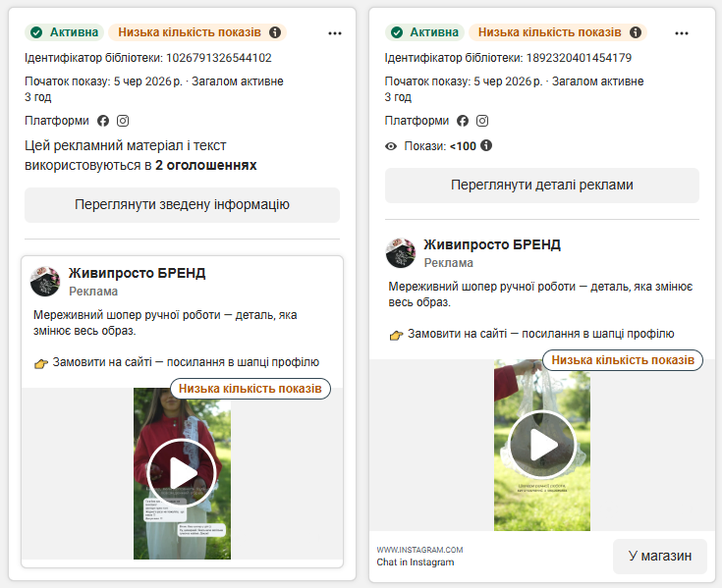Open three-dot menu of ad 1892320401454179
722x588 pixels.
point(682,33)
